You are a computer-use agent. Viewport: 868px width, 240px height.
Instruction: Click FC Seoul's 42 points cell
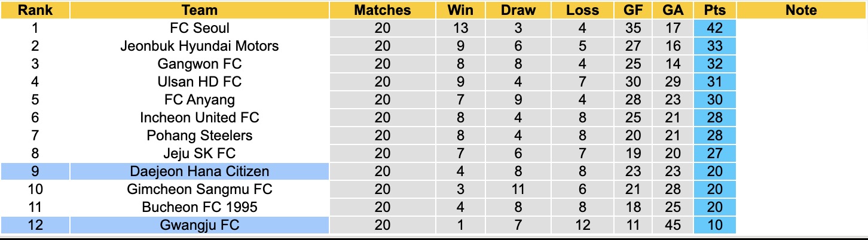(x=714, y=28)
